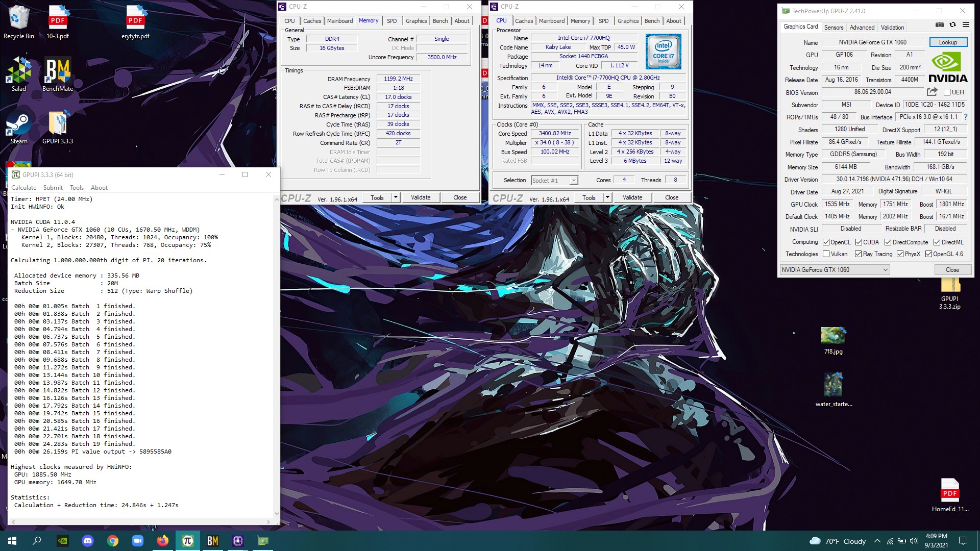Click the GPU-Z refresh icon

(x=952, y=24)
